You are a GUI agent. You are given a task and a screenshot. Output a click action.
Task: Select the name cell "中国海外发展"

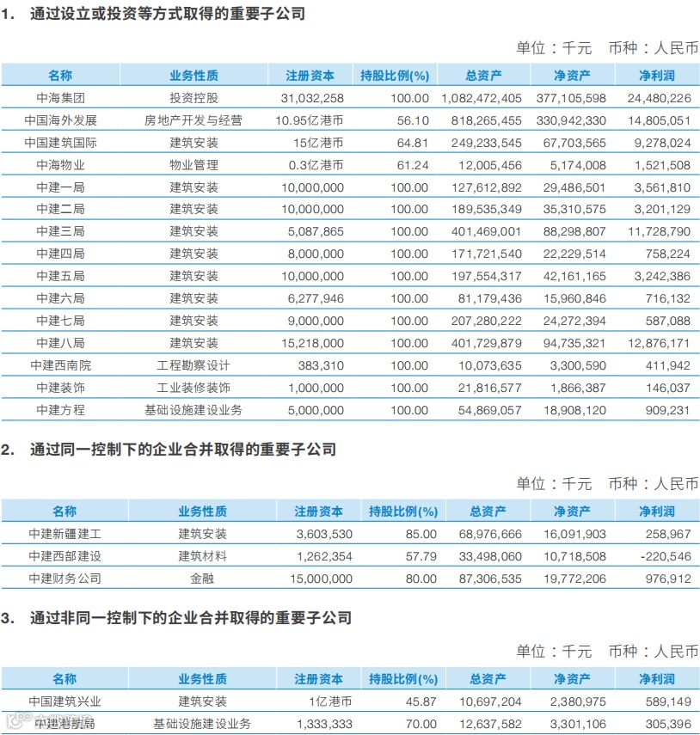click(61, 120)
